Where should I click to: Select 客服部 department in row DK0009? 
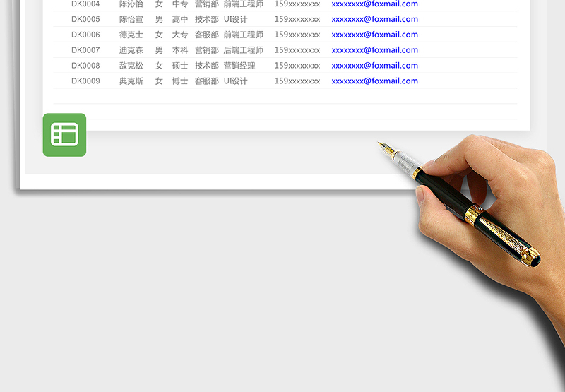(207, 81)
